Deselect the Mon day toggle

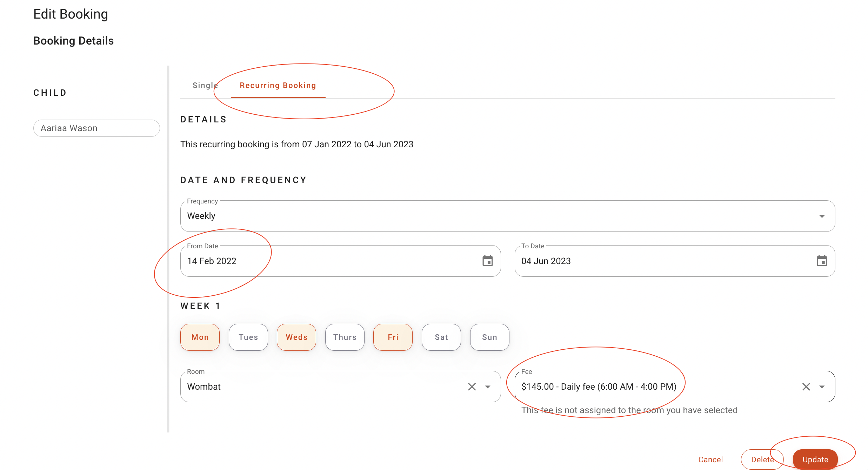200,337
